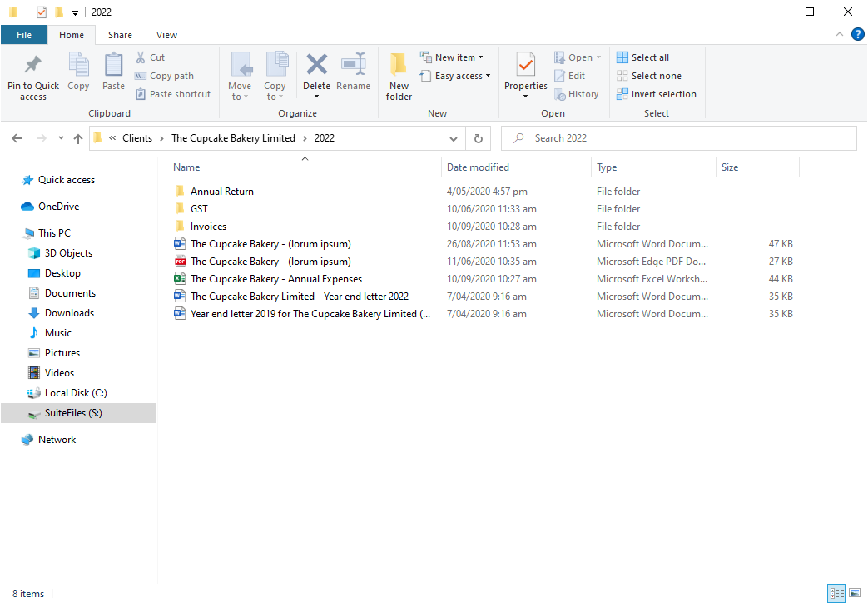Switch to the Share ribbon tab
868x603 pixels.
pos(120,35)
